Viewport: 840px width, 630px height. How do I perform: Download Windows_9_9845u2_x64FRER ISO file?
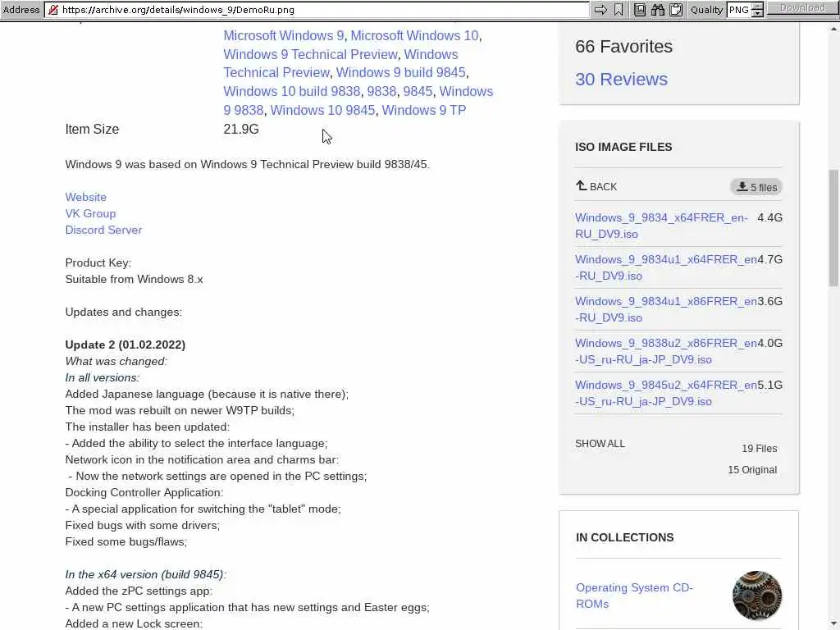click(x=666, y=393)
